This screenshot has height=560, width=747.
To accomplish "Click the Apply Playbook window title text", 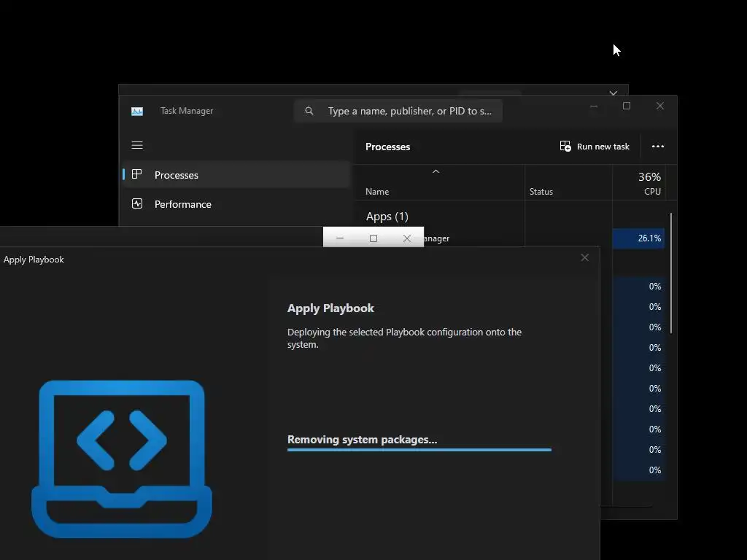I will click(x=34, y=260).
